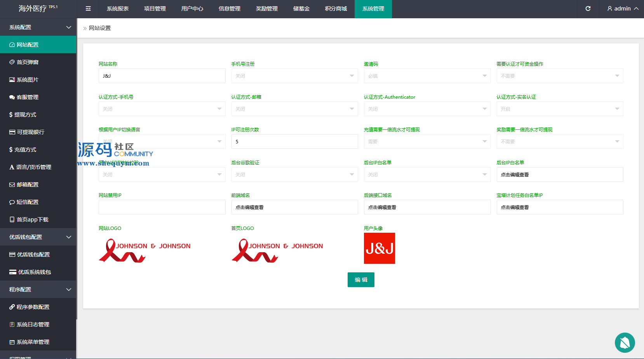This screenshot has width=644, height=359.
Task: Click the dashboard icon beside 网站配置
Action: pos(12,45)
